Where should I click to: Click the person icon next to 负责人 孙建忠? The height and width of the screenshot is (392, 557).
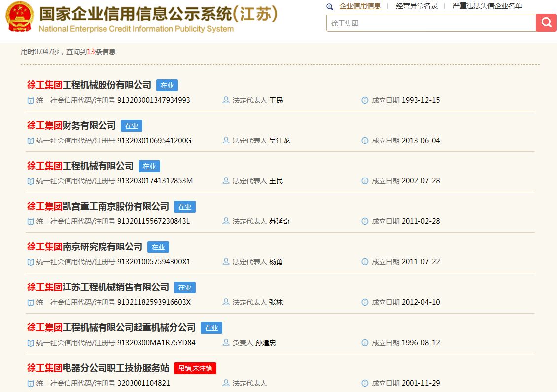226,343
